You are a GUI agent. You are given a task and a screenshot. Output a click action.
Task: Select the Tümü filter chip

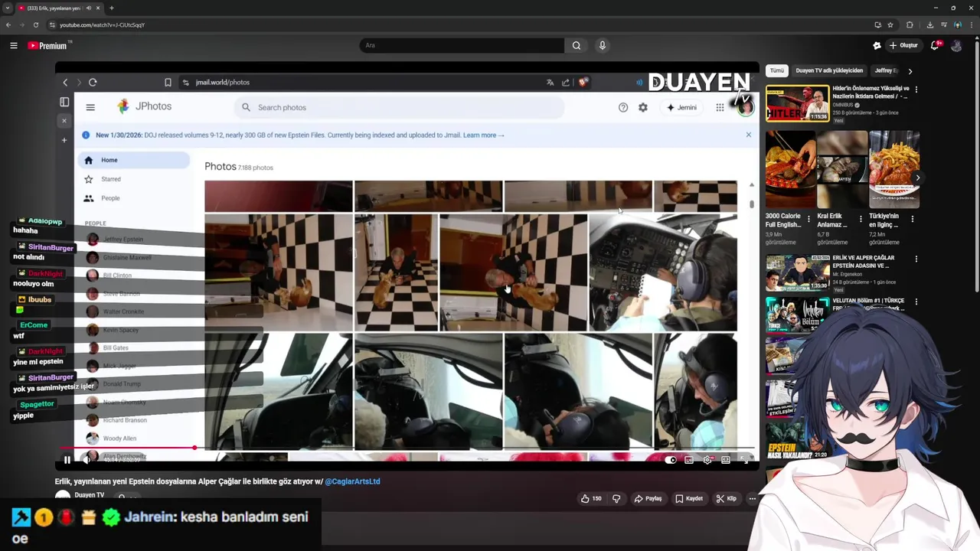coord(777,70)
